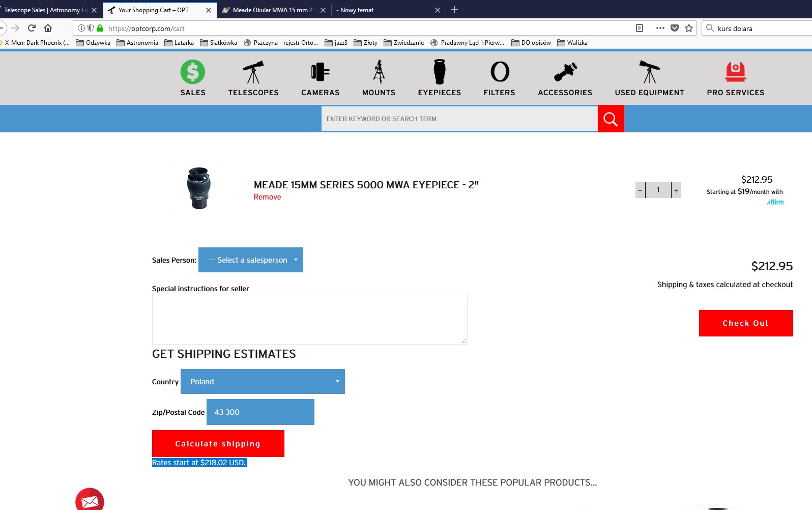Open the Walizka bookmarks folder
The image size is (812, 510).
572,43
